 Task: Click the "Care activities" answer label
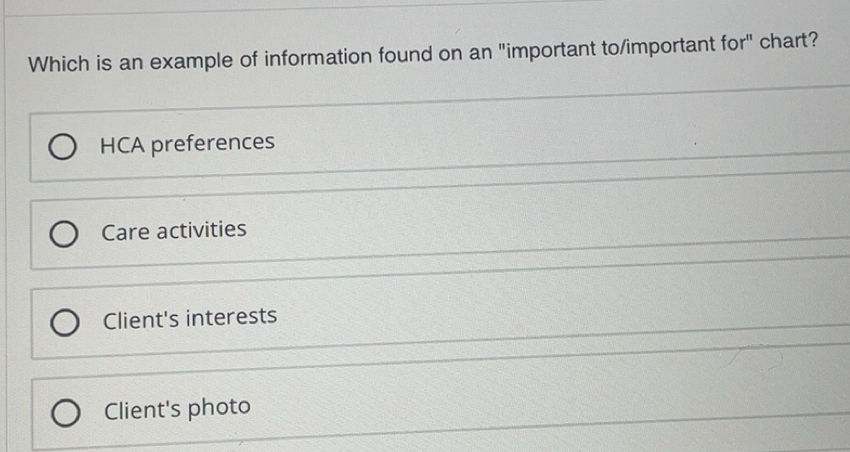pyautogui.click(x=174, y=231)
